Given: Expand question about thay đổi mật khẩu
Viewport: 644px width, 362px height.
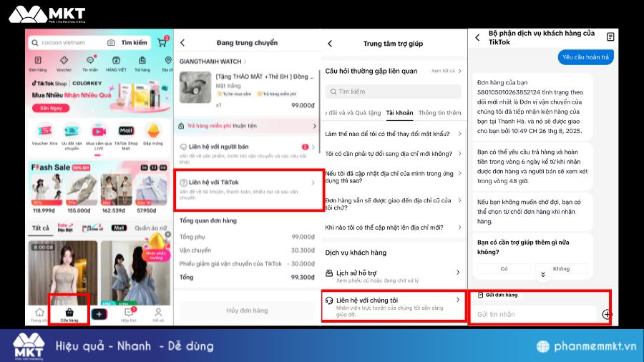Looking at the screenshot, I should click(x=393, y=134).
